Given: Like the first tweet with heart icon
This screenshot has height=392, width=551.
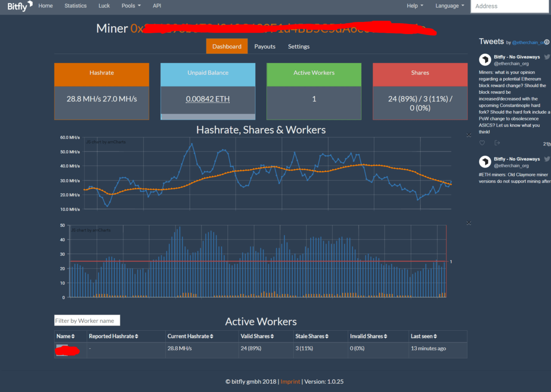Looking at the screenshot, I should pyautogui.click(x=482, y=143).
